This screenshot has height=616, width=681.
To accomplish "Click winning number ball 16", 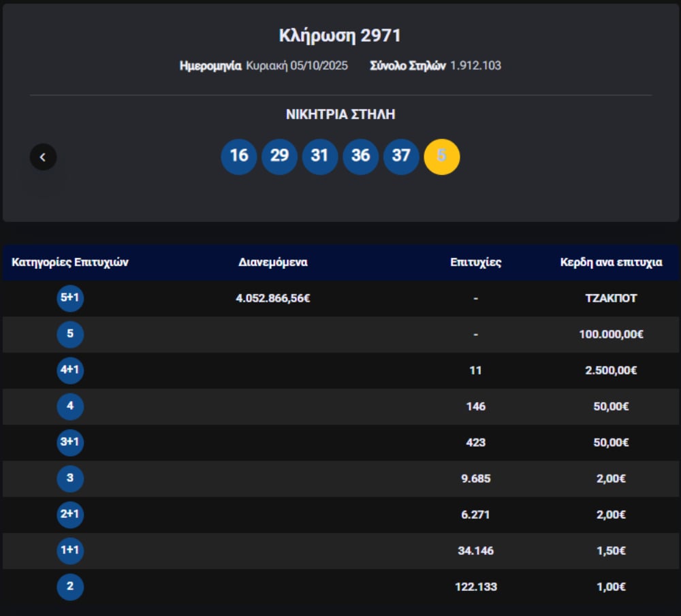I will pyautogui.click(x=239, y=157).
